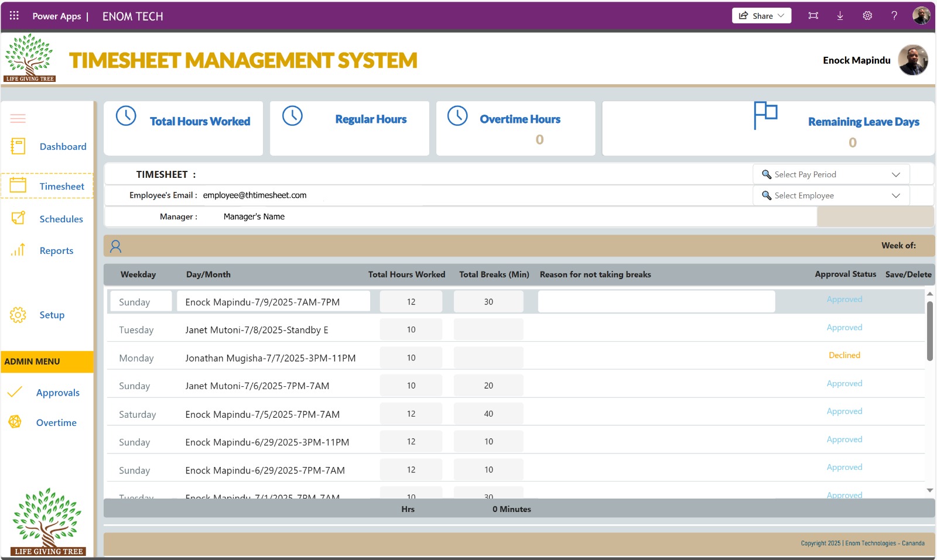Click empty breaks field for Jonathan Mugisha row

point(488,358)
